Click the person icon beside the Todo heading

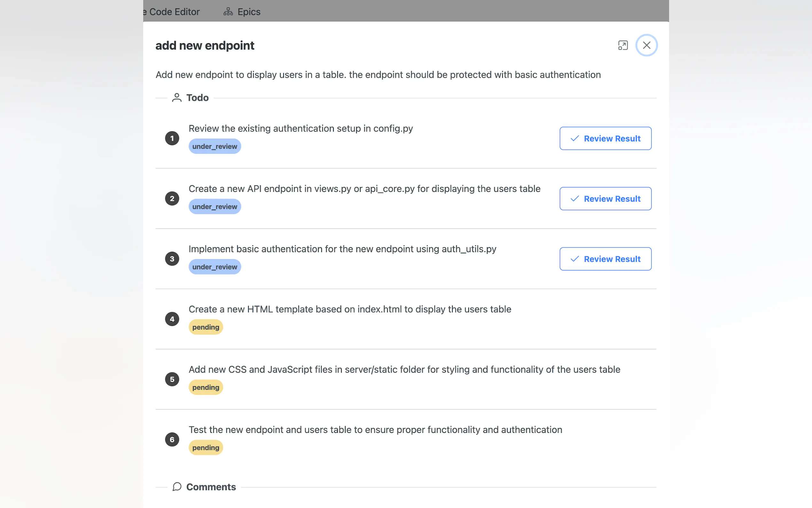point(176,97)
